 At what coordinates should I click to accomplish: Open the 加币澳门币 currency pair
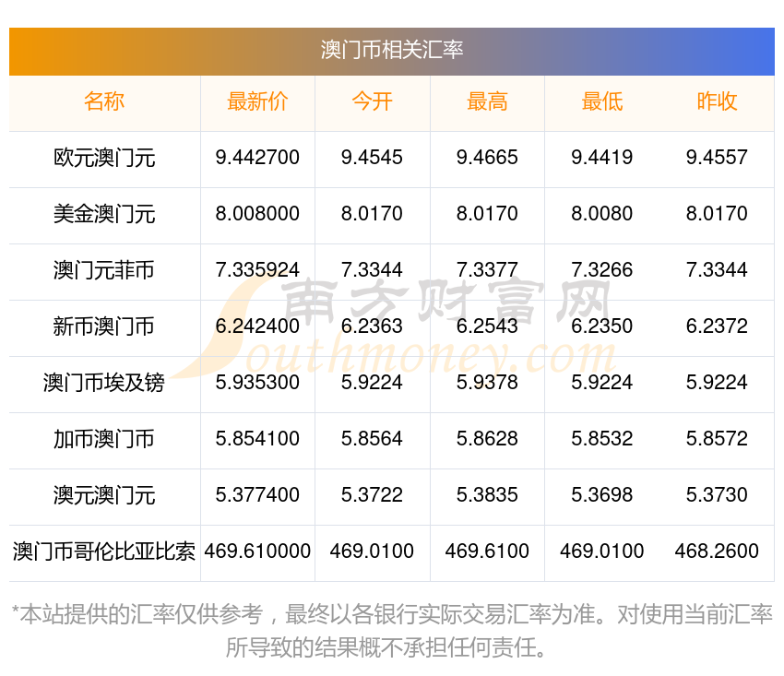coord(104,439)
